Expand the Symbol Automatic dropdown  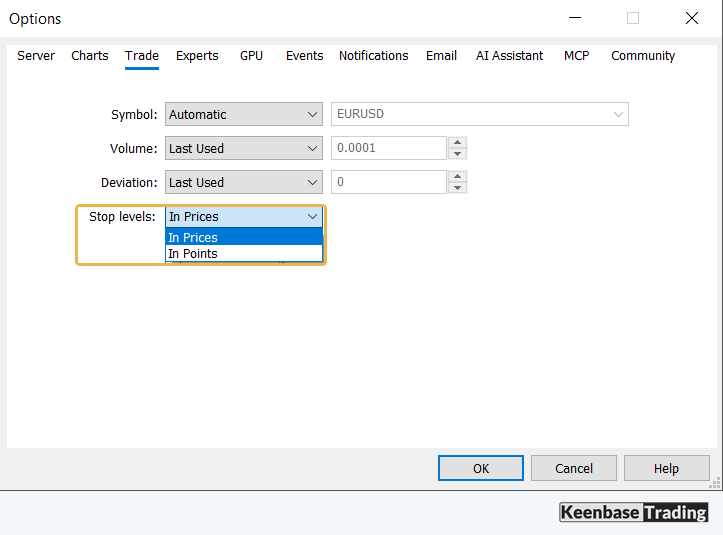pyautogui.click(x=244, y=114)
